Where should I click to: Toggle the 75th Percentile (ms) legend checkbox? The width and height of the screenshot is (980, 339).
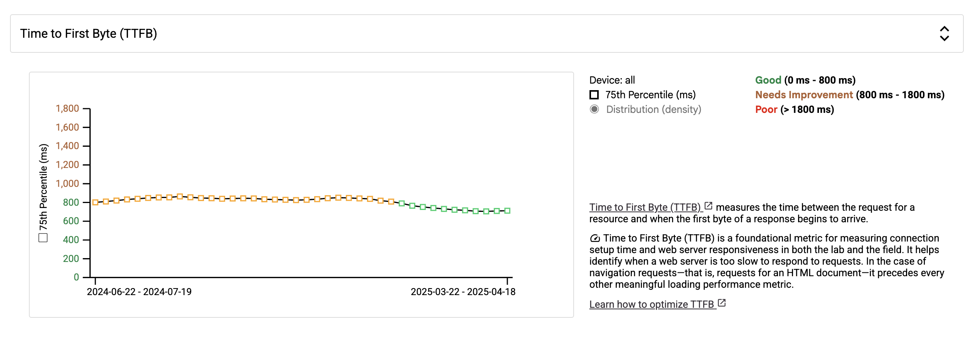[594, 95]
